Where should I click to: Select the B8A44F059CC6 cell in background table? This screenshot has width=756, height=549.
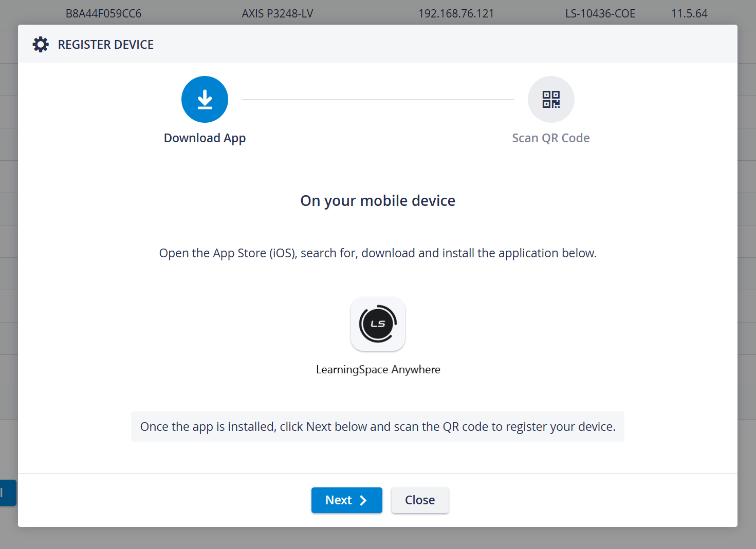(103, 14)
